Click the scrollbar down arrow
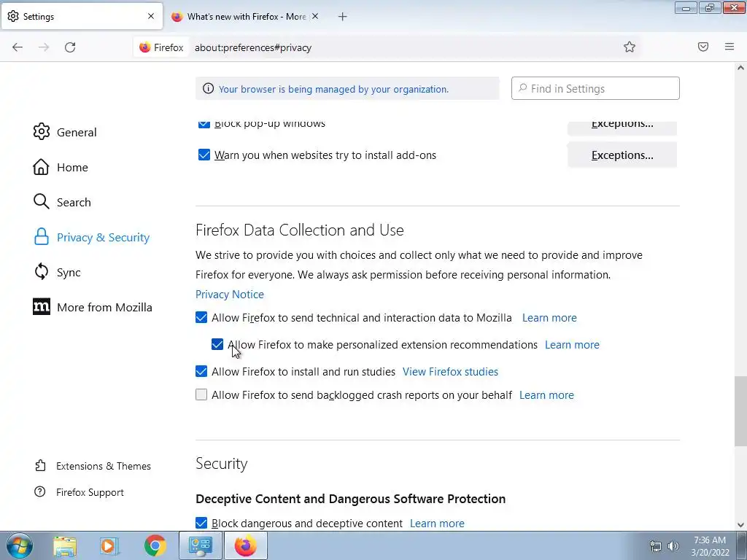The image size is (747, 560). point(740,525)
